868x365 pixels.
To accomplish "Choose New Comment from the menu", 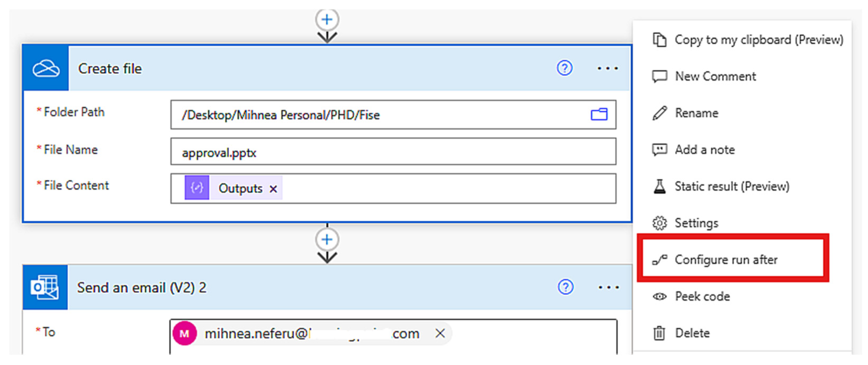I will point(715,76).
